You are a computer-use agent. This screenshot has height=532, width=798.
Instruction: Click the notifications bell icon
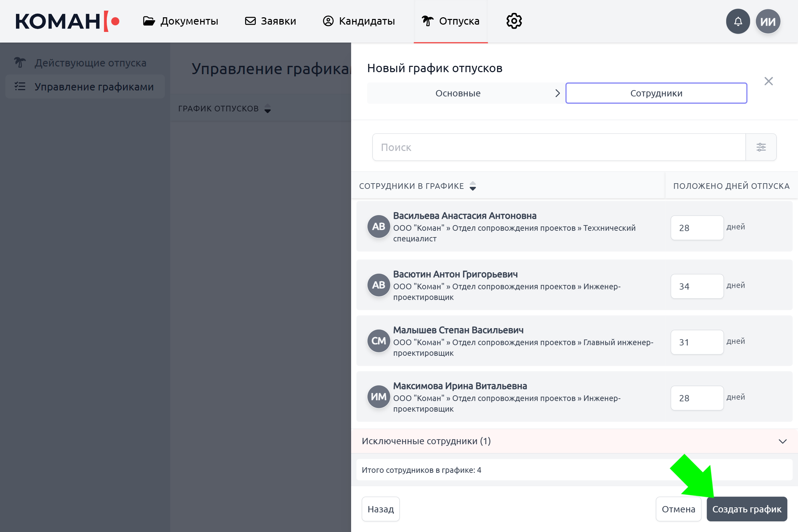737,21
